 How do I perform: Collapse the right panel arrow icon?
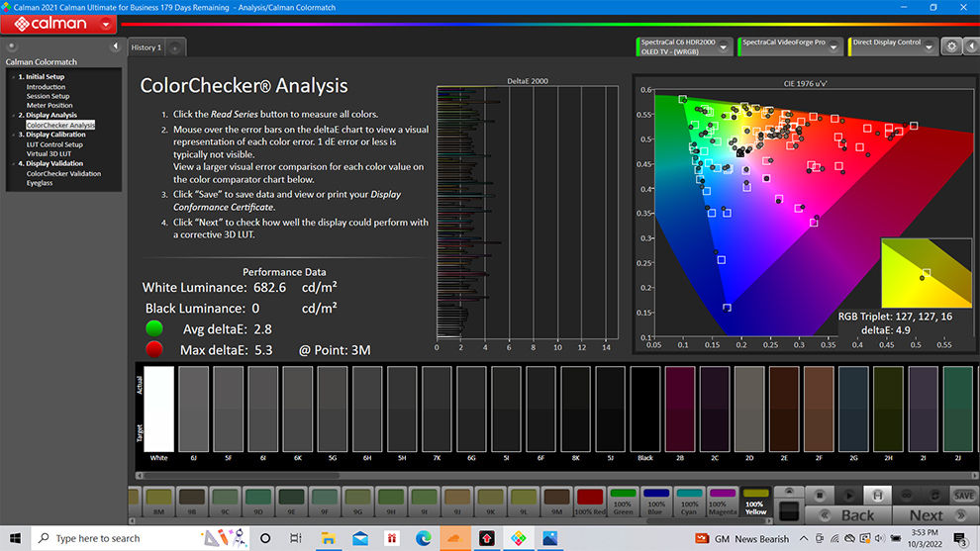tap(971, 46)
